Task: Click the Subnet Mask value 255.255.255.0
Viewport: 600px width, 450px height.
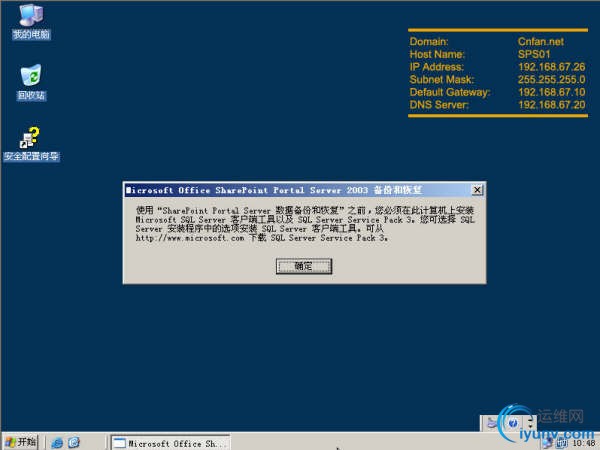Action: (x=551, y=80)
